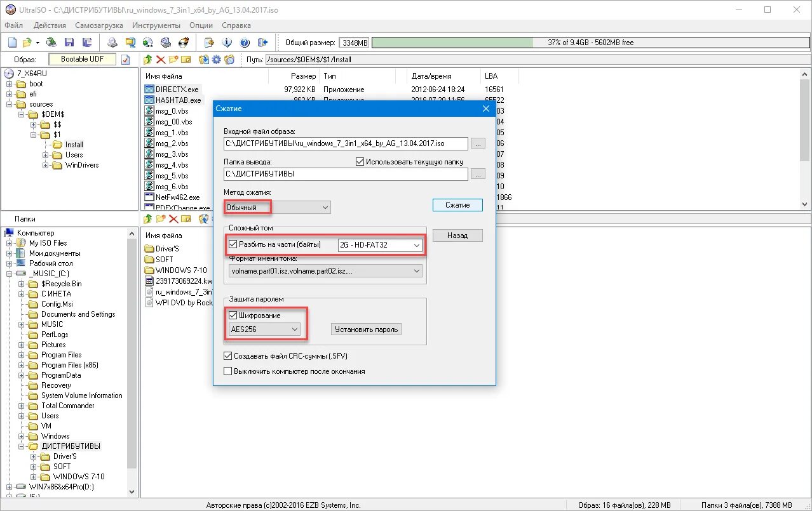This screenshot has height=511, width=812.
Task: Select the Install folder in the image tree
Action: pyautogui.click(x=74, y=145)
